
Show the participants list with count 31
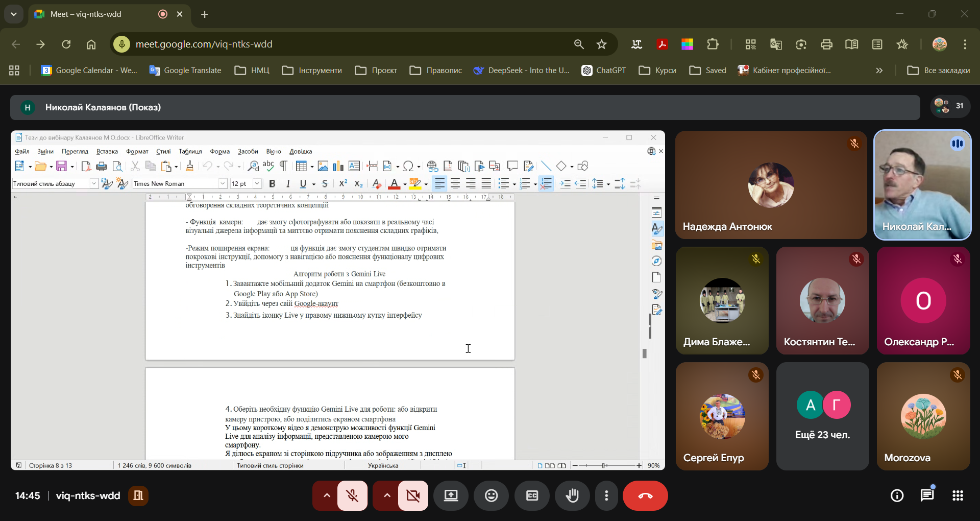pos(949,106)
